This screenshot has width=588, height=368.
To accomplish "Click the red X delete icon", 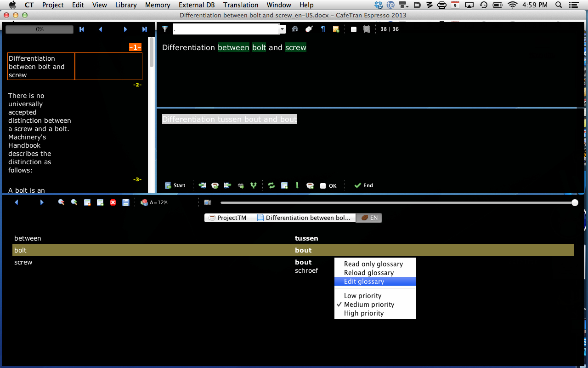I will click(x=113, y=202).
